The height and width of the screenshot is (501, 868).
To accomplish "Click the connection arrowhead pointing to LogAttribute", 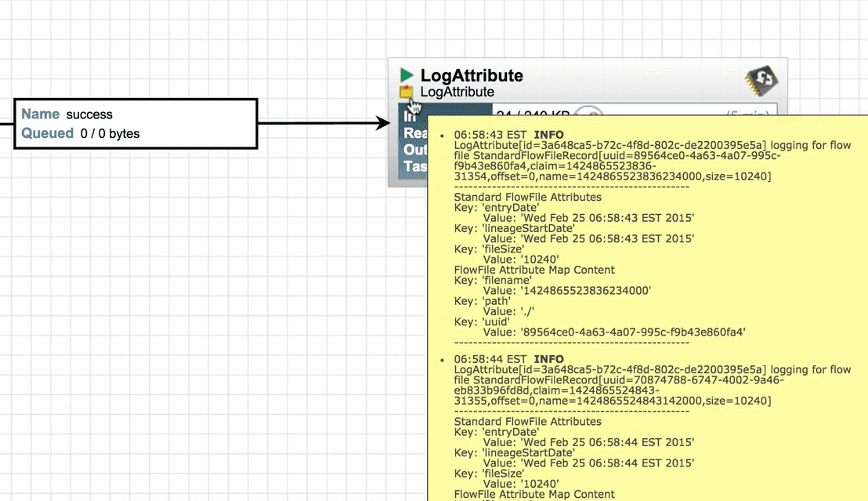I will [383, 123].
